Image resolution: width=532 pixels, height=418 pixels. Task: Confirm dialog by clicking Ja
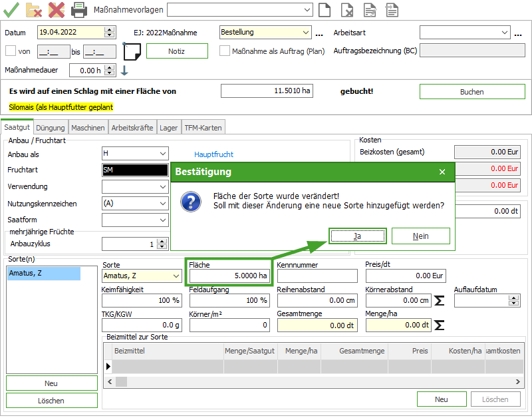(358, 236)
